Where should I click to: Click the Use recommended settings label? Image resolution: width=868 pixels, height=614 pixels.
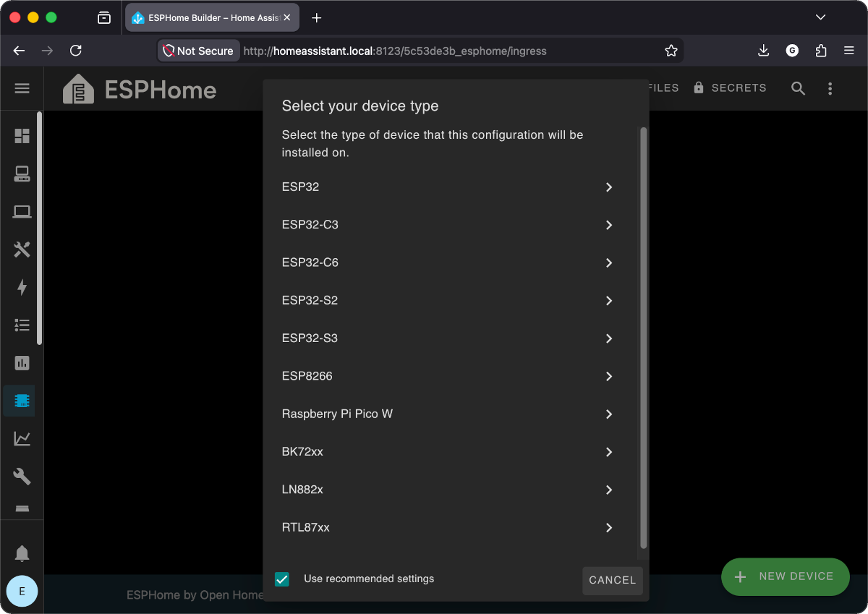click(369, 579)
